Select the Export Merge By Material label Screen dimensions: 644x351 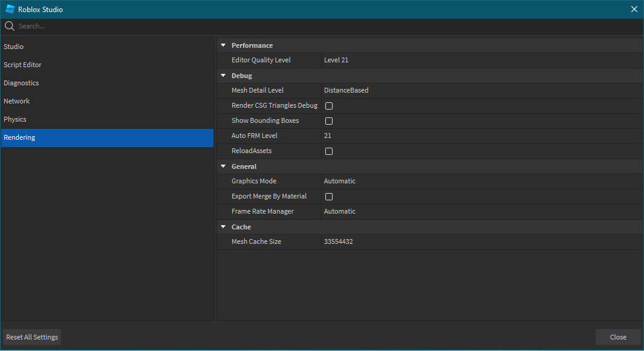[x=269, y=197]
